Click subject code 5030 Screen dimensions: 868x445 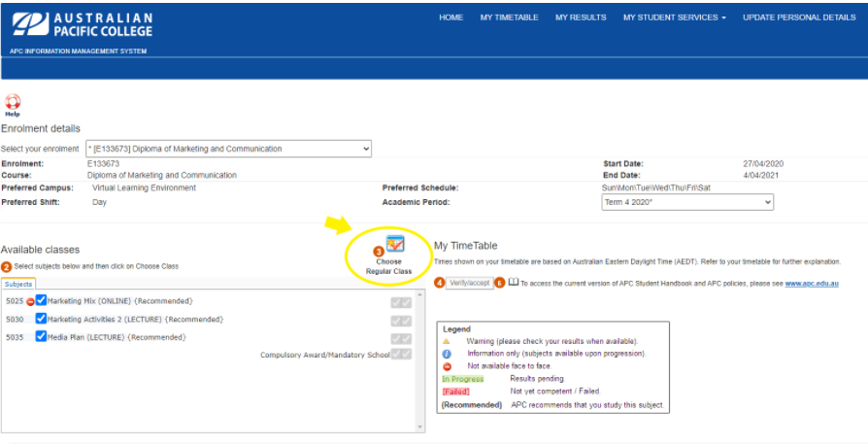(x=15, y=320)
